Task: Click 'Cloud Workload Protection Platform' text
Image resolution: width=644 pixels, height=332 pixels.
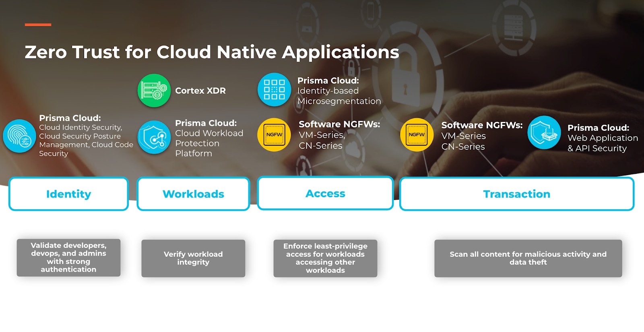Action: [209, 143]
